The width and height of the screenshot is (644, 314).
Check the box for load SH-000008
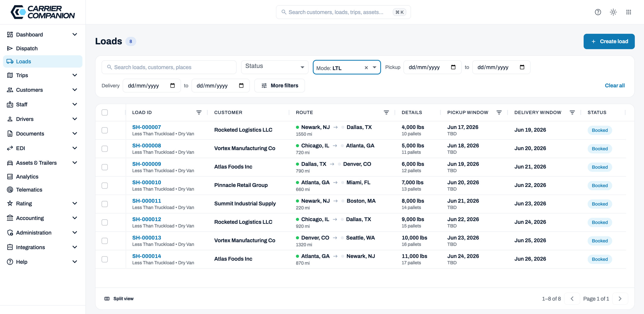coord(105,149)
